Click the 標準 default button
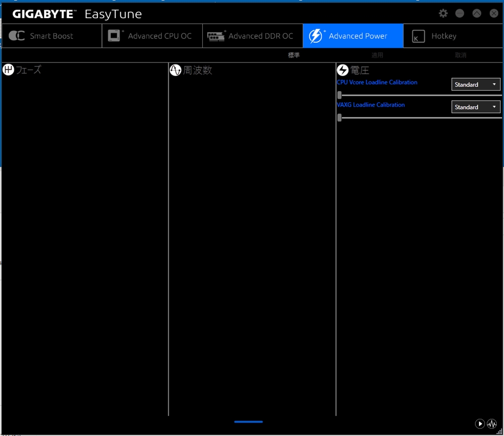Image resolution: width=504 pixels, height=436 pixels. [x=294, y=55]
